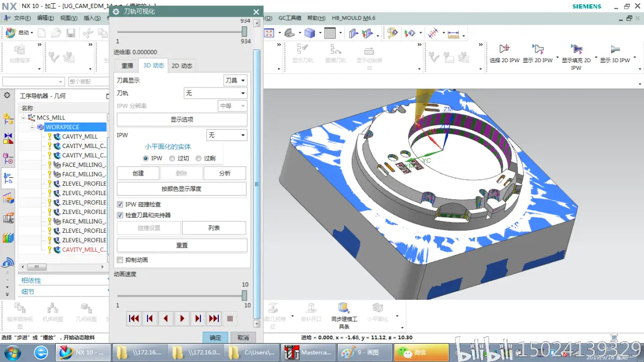The height and width of the screenshot is (362, 644).
Task: Open the IPW dropdown set to 无
Action: pyautogui.click(x=227, y=135)
